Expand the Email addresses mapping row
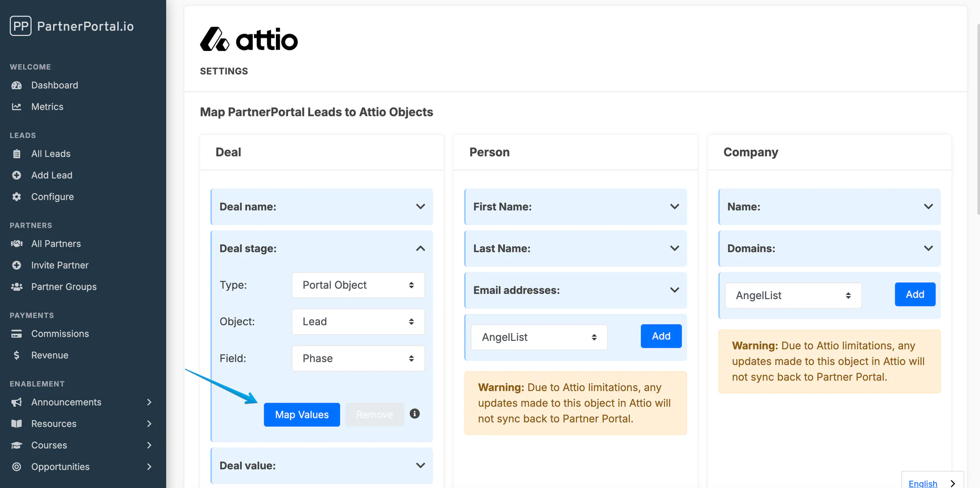Viewport: 980px width, 488px height. (x=576, y=290)
